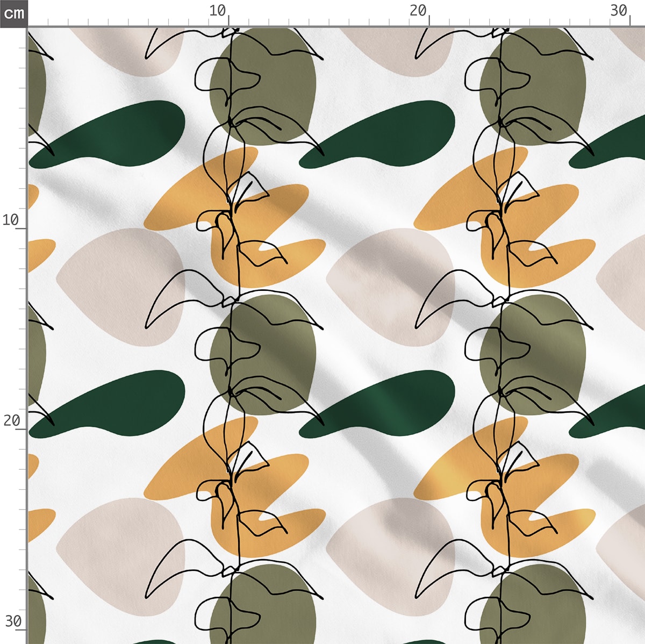Click the "20" mark on the horizontal ruler
The height and width of the screenshot is (644, 645).
pos(418,11)
